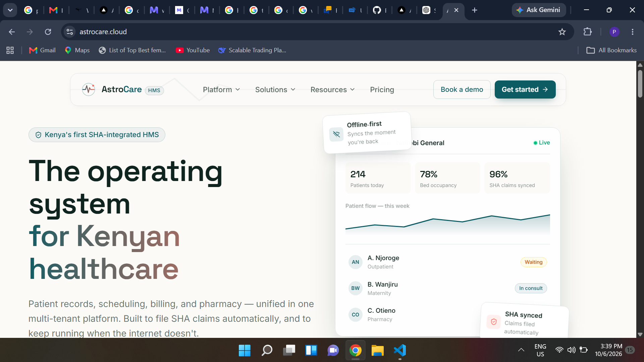Viewport: 644px width, 362px height.
Task: Close the active AstroCare tab
Action: click(456, 10)
